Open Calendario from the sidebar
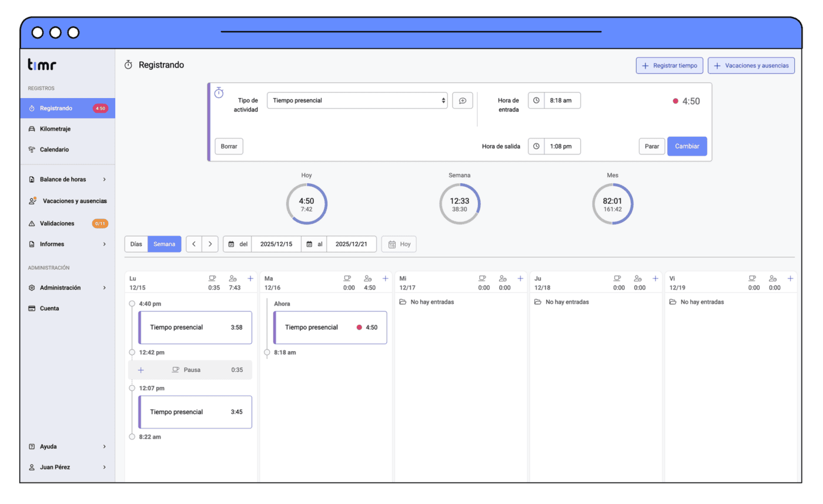The height and width of the screenshot is (504, 823). click(x=54, y=150)
